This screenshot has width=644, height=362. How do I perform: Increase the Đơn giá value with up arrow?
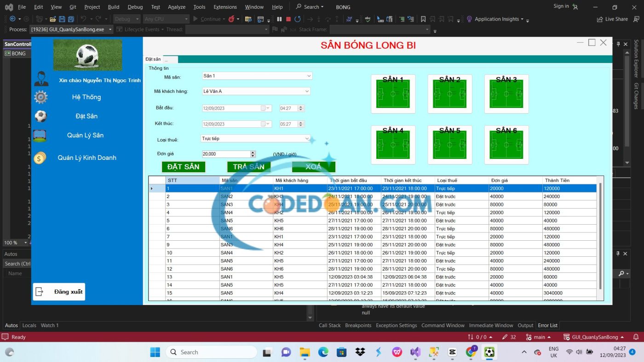click(253, 153)
